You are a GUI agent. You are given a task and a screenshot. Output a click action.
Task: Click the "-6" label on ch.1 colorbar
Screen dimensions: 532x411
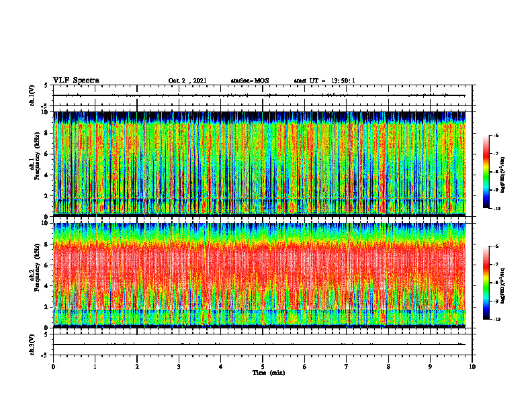click(496, 135)
